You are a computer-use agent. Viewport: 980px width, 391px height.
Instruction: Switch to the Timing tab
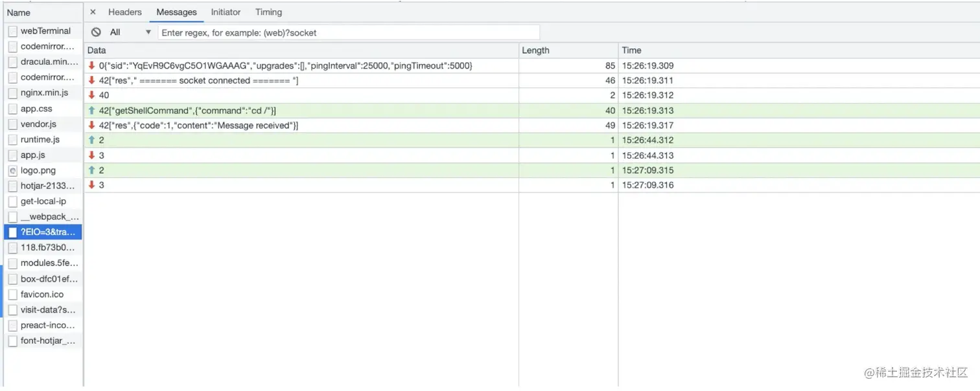pos(268,12)
